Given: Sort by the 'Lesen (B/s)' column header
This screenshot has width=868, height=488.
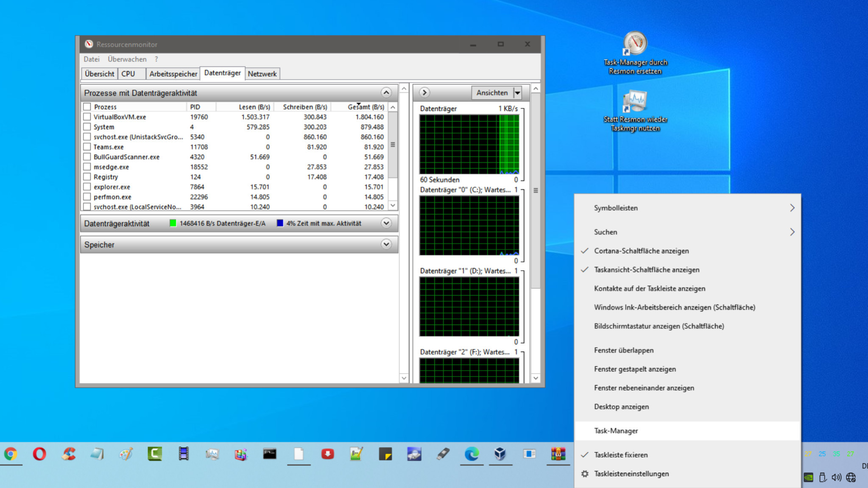Looking at the screenshot, I should click(245, 107).
